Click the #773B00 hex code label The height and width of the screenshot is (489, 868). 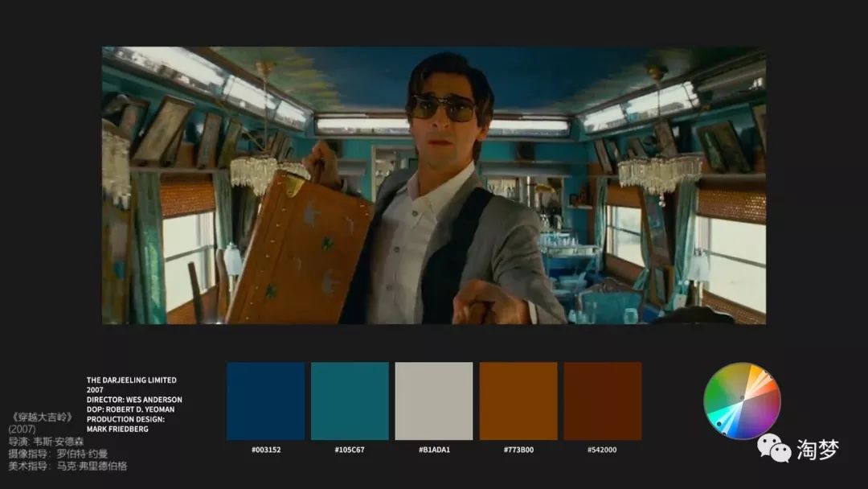coord(518,450)
